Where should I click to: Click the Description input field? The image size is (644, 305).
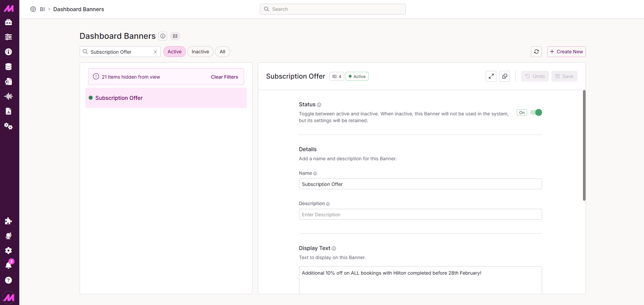[x=420, y=215]
